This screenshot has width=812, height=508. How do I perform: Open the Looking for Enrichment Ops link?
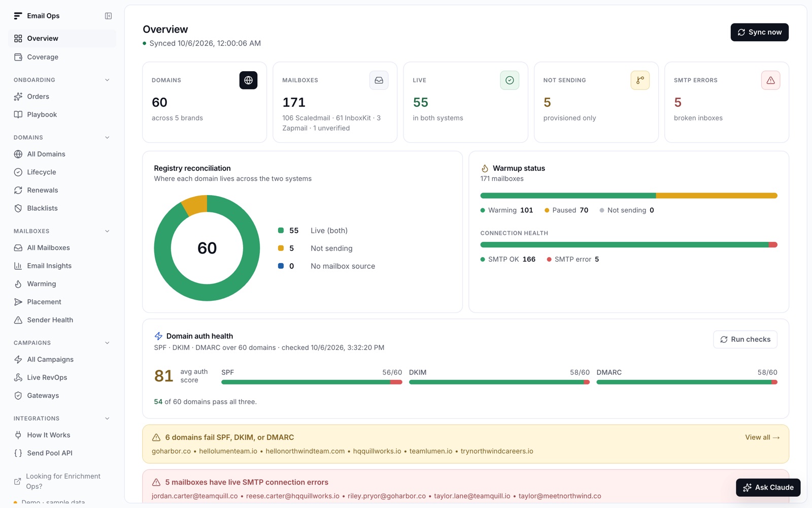(x=62, y=481)
